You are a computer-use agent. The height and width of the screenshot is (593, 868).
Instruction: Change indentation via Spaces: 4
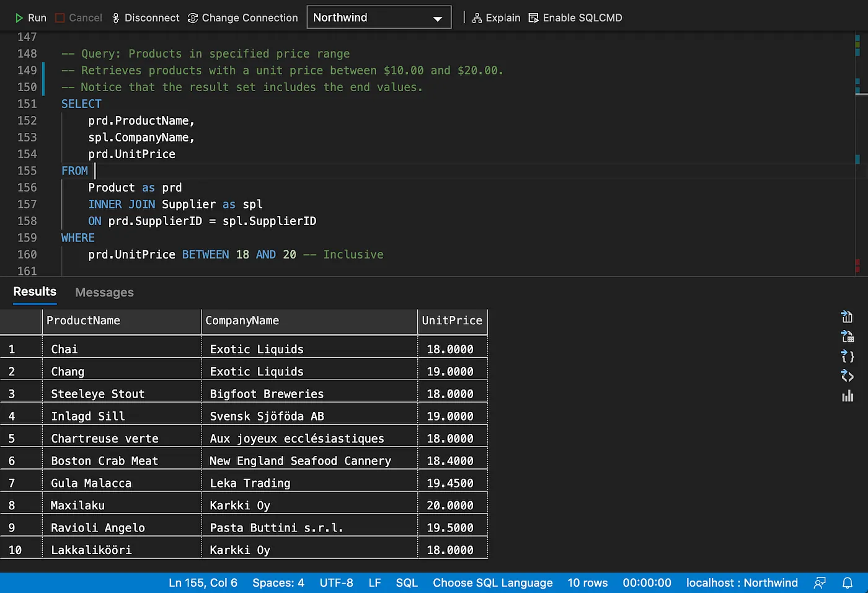click(x=278, y=583)
